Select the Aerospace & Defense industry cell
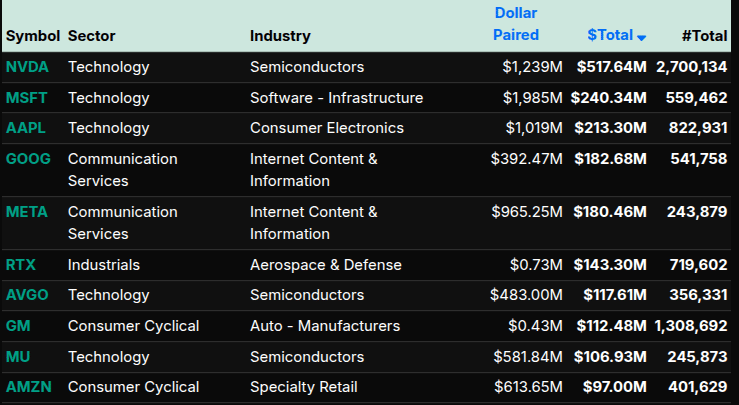 pyautogui.click(x=326, y=265)
